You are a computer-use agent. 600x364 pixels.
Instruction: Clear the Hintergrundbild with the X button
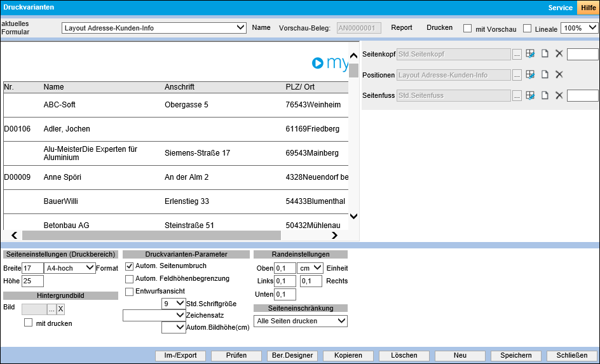click(x=61, y=309)
